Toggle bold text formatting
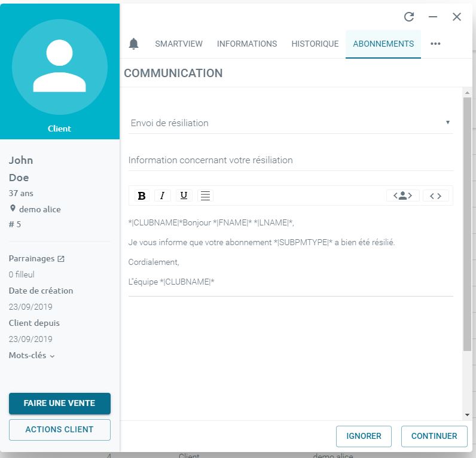The image size is (476, 458). [x=142, y=196]
